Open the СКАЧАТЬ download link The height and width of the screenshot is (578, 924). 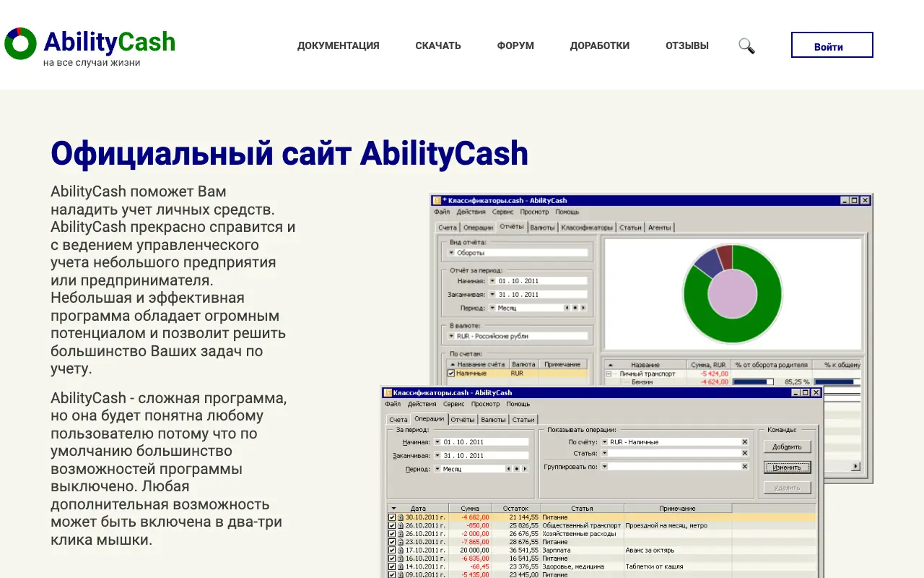438,46
